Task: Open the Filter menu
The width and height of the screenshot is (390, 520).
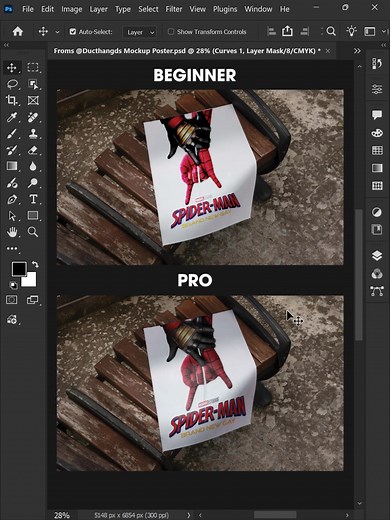Action: pos(174,9)
